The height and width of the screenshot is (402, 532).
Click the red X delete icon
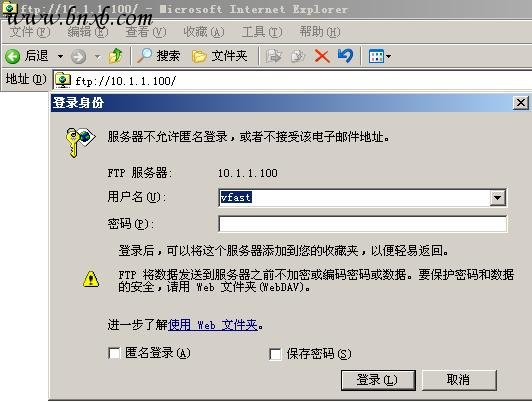point(322,56)
